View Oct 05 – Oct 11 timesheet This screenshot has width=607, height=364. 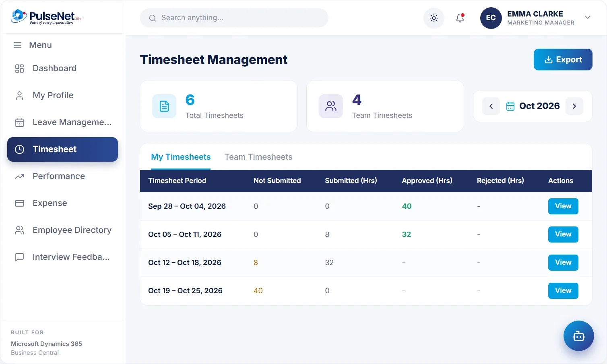tap(563, 234)
